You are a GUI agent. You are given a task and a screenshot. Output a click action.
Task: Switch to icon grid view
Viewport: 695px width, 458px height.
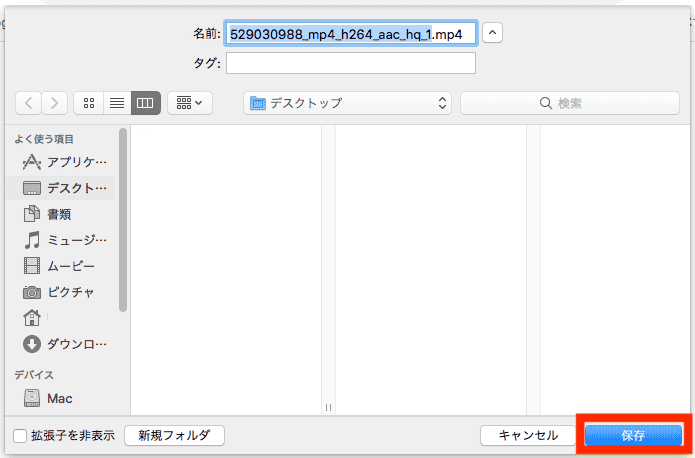pyautogui.click(x=89, y=103)
